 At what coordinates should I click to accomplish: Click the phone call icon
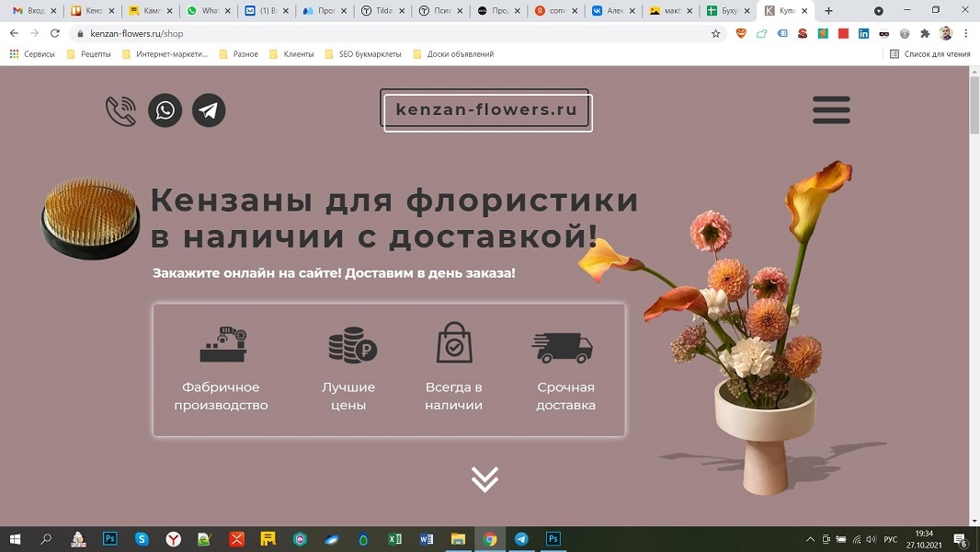pos(120,110)
